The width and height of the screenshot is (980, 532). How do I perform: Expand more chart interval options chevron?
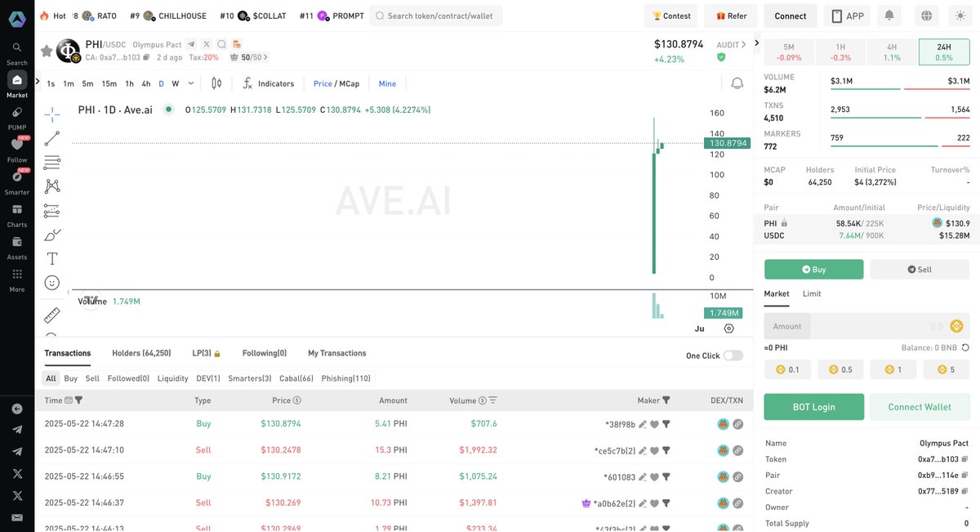(191, 83)
